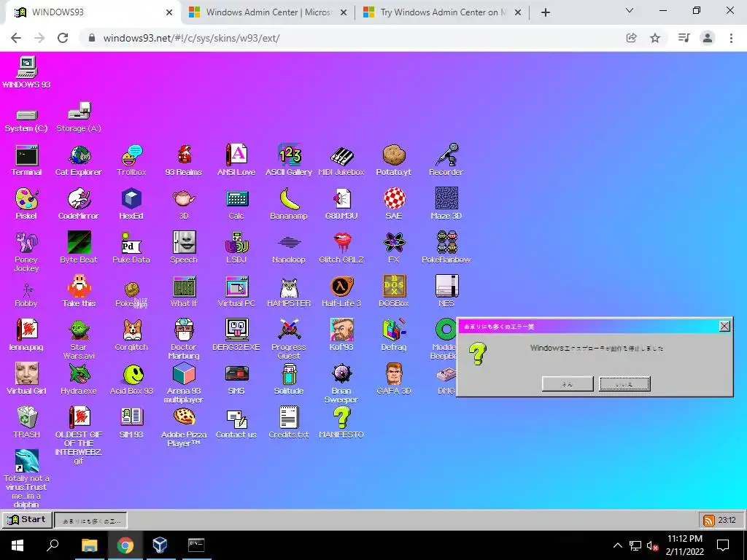The height and width of the screenshot is (560, 747).
Task: Open the Chrome profile avatar
Action: click(708, 38)
